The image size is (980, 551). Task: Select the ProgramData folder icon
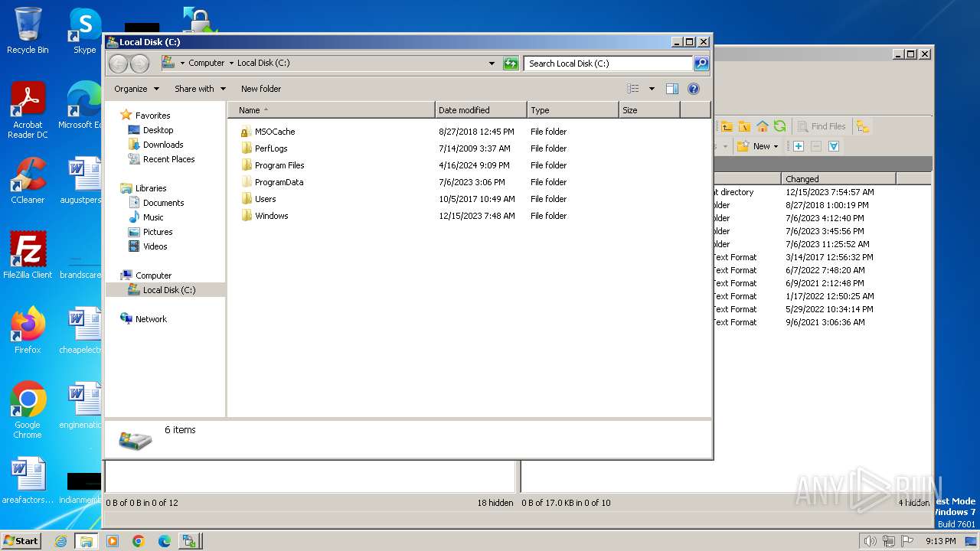(246, 182)
